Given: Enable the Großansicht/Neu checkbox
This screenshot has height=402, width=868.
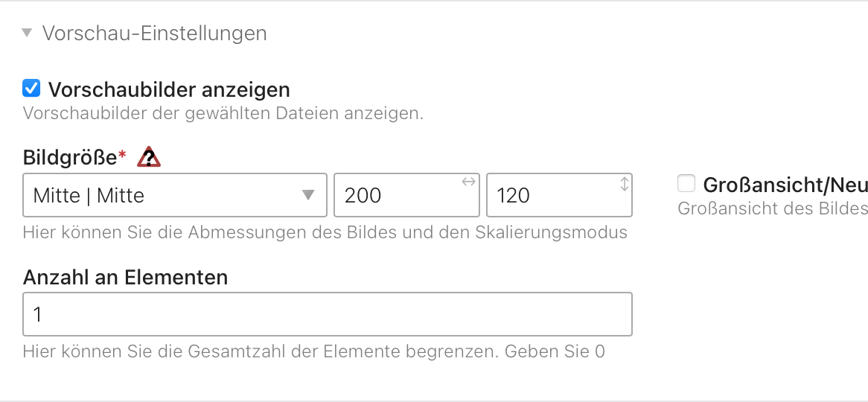Looking at the screenshot, I should pos(686,183).
